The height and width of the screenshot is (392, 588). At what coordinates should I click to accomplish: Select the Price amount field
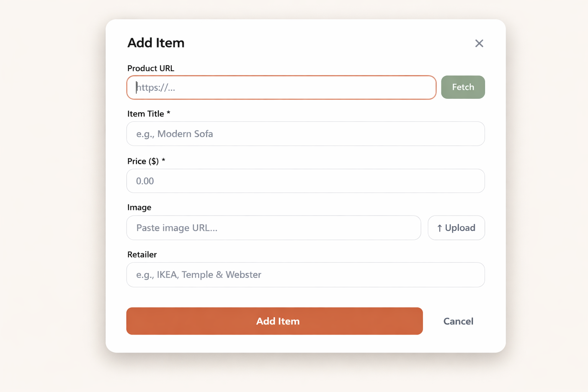pos(305,181)
